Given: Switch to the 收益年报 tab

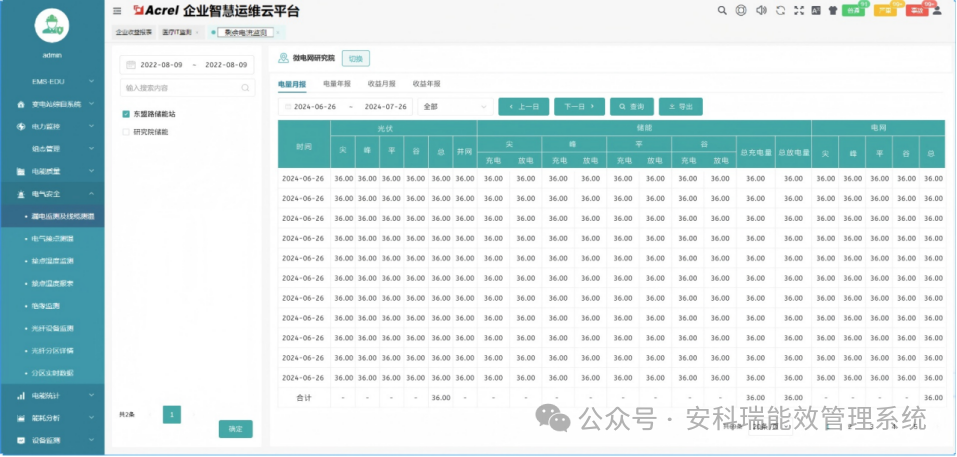Looking at the screenshot, I should coord(427,84).
